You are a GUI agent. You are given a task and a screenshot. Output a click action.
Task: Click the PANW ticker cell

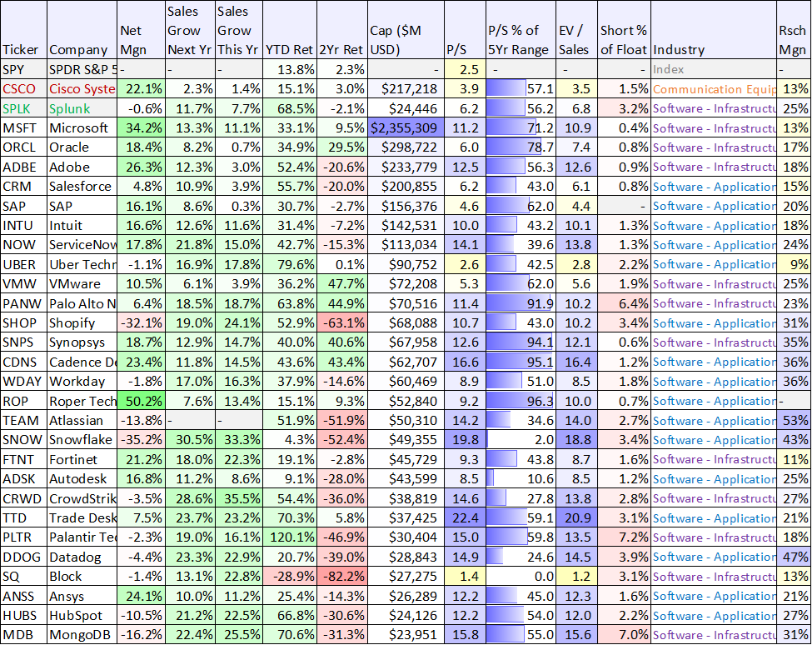pyautogui.click(x=23, y=303)
